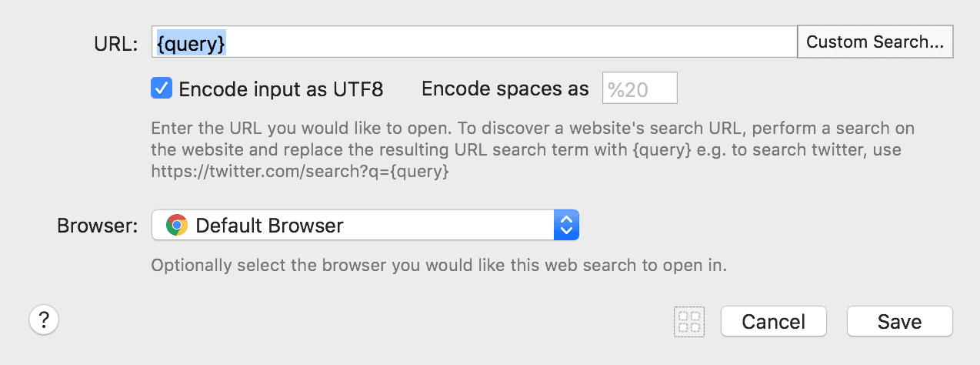This screenshot has width=980, height=365.
Task: Select the "Default Browser" text in popup
Action: (269, 226)
